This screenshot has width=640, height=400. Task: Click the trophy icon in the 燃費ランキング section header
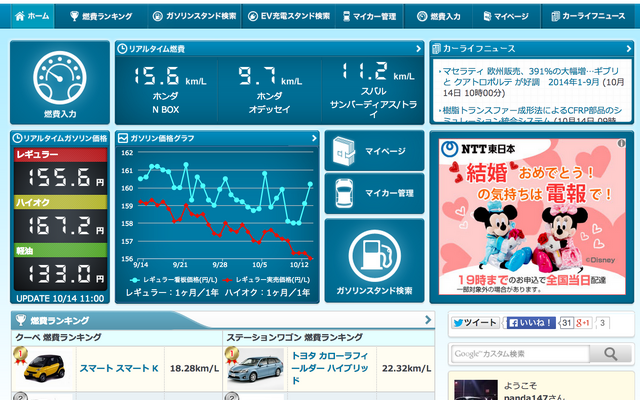pyautogui.click(x=21, y=320)
